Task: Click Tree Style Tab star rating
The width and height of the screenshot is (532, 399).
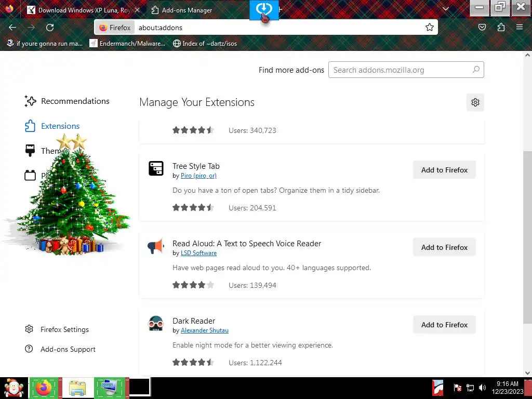Action: click(x=193, y=208)
